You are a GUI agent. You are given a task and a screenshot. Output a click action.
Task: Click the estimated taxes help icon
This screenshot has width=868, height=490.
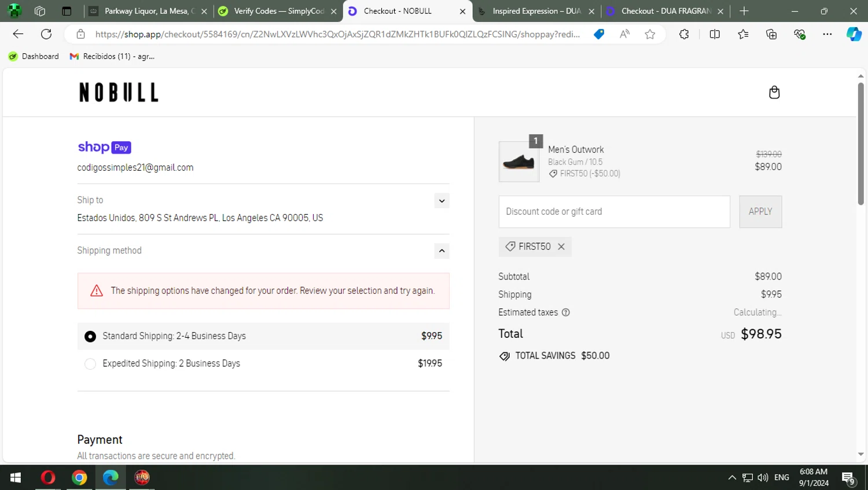click(566, 312)
